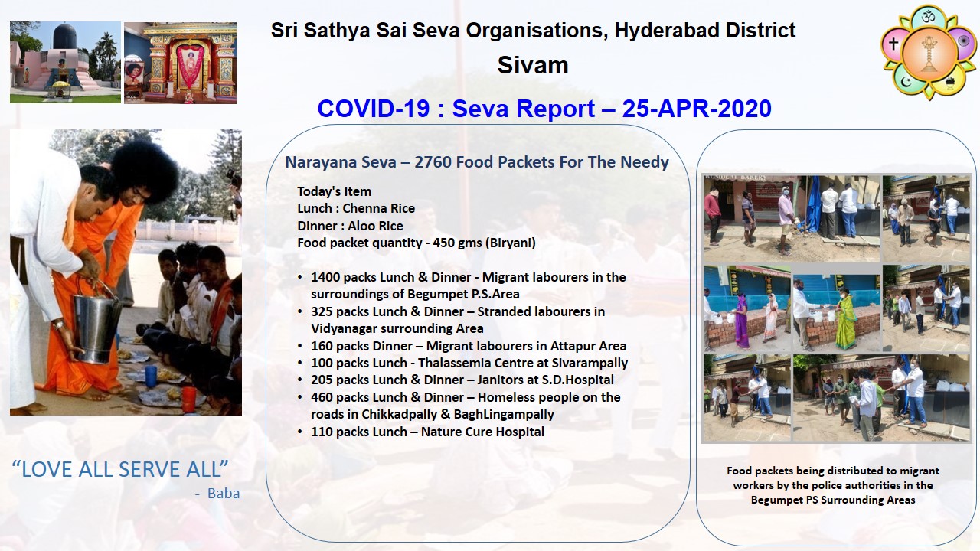The height and width of the screenshot is (551, 980).
Task: Select the "1400 packs Lunch & Dinner" bullet
Action: (x=462, y=285)
